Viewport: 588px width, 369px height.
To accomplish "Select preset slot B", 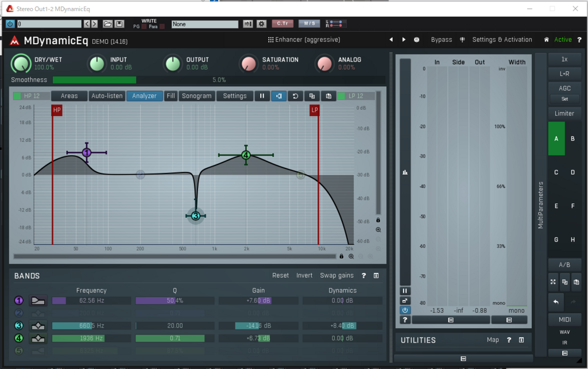I will pos(572,139).
